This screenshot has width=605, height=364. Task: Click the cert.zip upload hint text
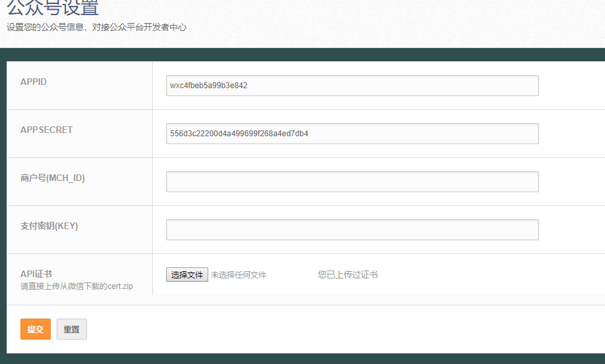click(x=76, y=286)
